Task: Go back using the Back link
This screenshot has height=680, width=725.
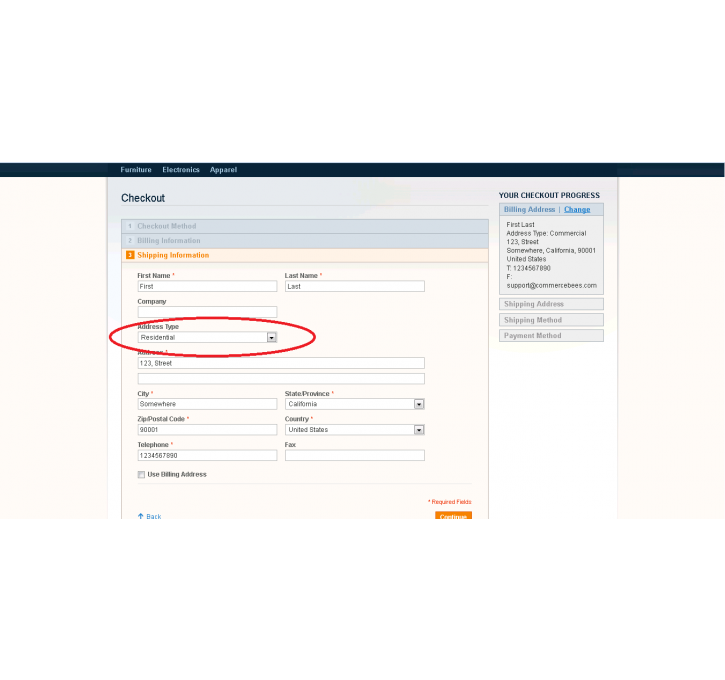Action: (x=154, y=516)
